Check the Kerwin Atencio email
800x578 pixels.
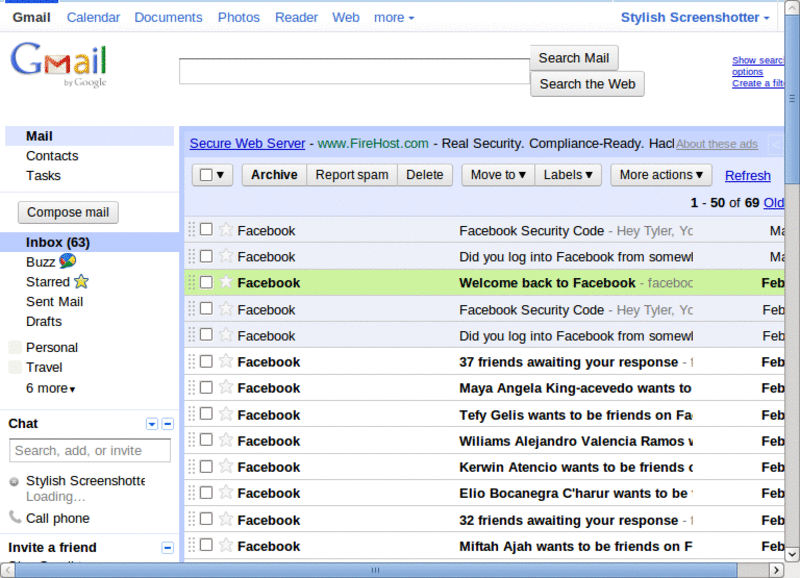(x=206, y=466)
